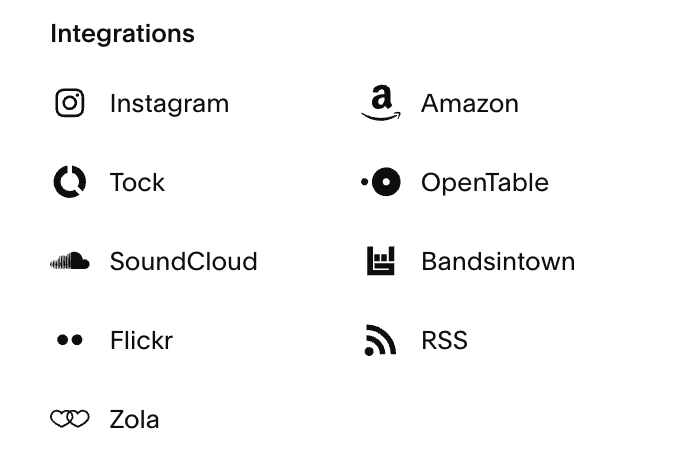Viewport: 688px width, 464px height.
Task: Open the Tock integration text
Action: click(137, 182)
